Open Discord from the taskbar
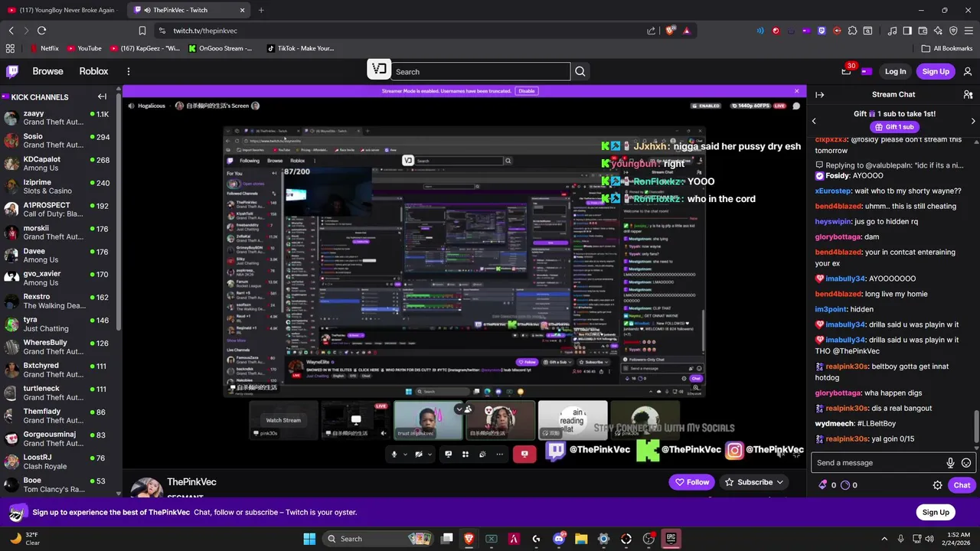This screenshot has height=551, width=980. tap(559, 539)
